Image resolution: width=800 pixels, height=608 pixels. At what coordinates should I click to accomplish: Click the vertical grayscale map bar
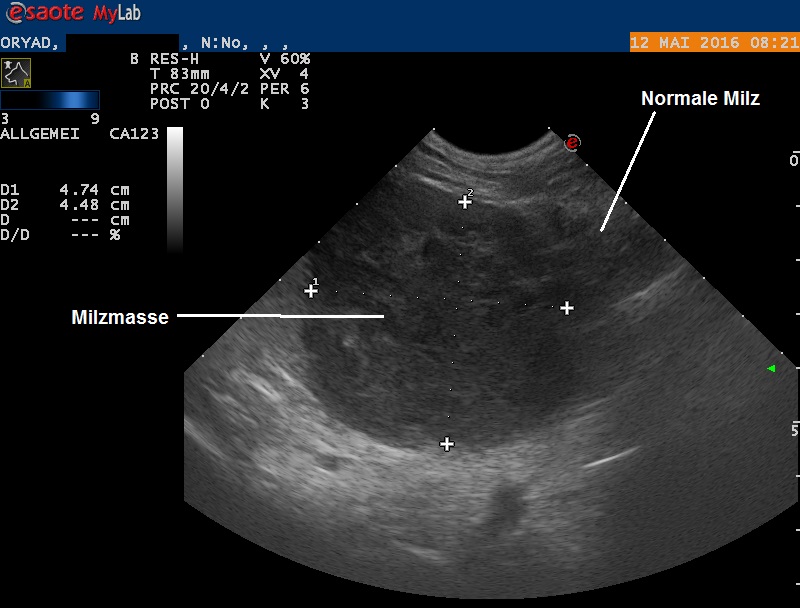point(175,187)
